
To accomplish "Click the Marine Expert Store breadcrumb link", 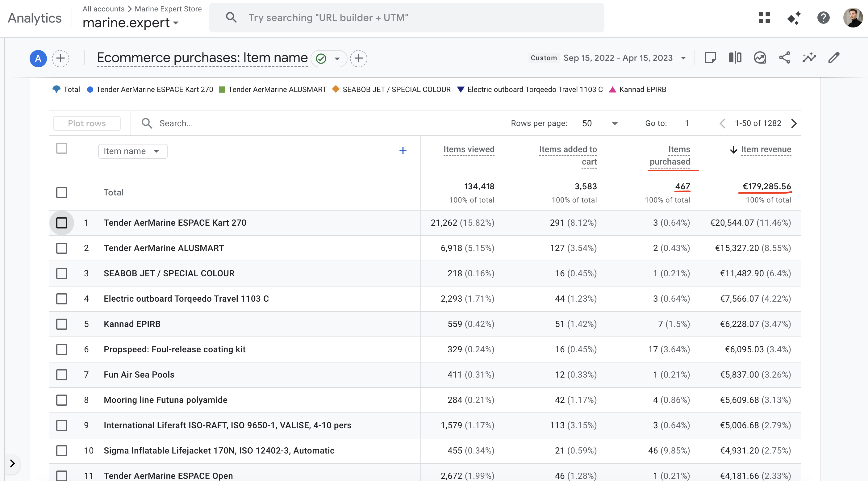I will click(x=168, y=9).
